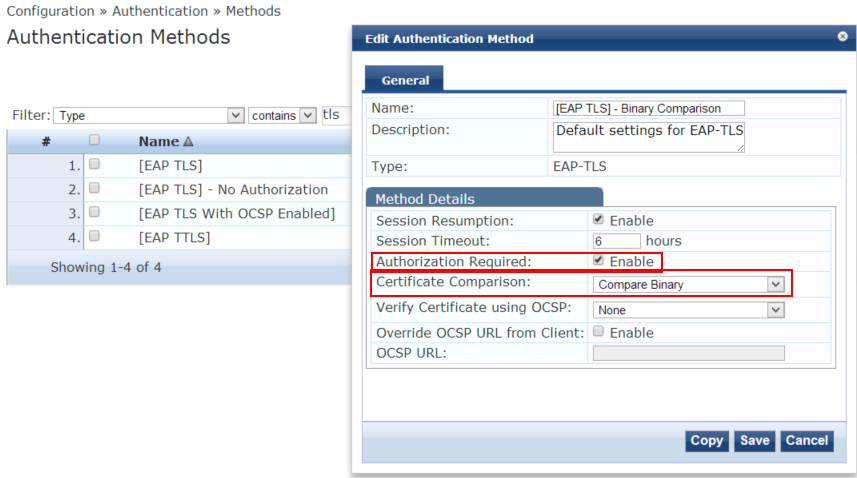Go to Methods in breadcrumb

253,11
